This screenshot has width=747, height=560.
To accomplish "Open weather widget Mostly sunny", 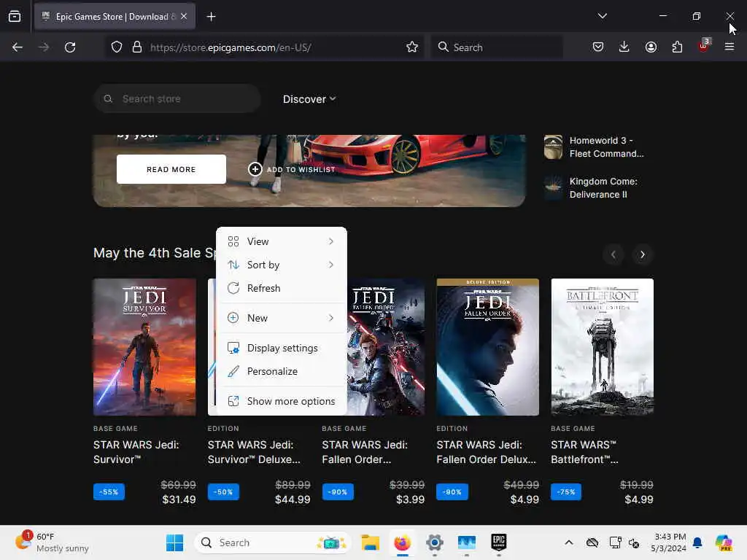I will click(52, 542).
